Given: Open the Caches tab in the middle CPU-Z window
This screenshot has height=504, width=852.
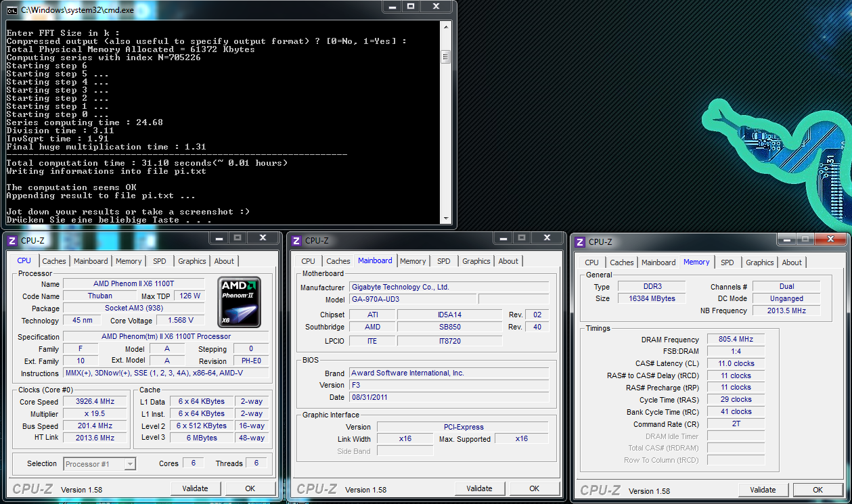Looking at the screenshot, I should coord(338,261).
